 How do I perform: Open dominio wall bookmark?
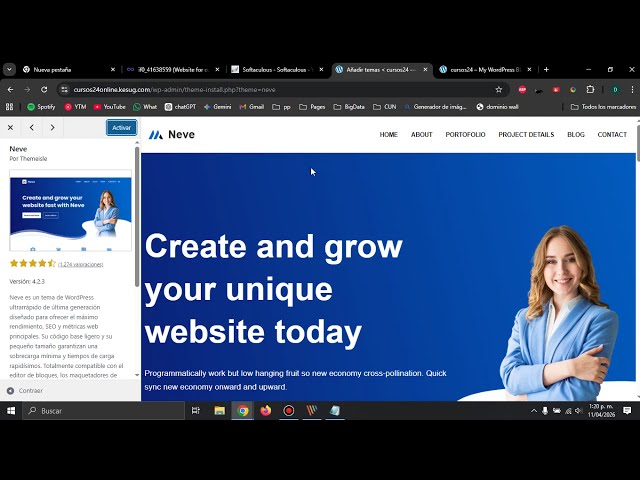(x=497, y=107)
